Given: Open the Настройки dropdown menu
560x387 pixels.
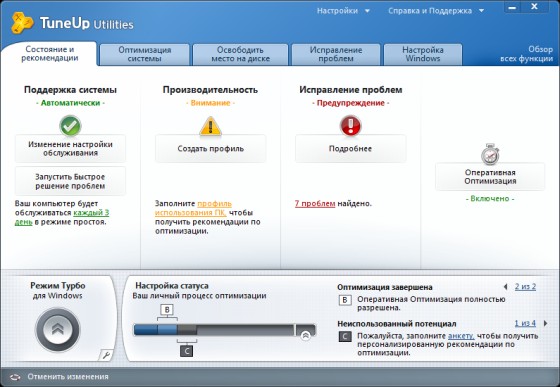Looking at the screenshot, I should (343, 11).
